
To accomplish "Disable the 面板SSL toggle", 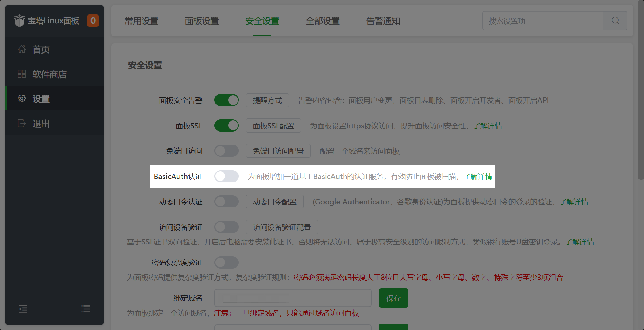I will click(x=227, y=126).
